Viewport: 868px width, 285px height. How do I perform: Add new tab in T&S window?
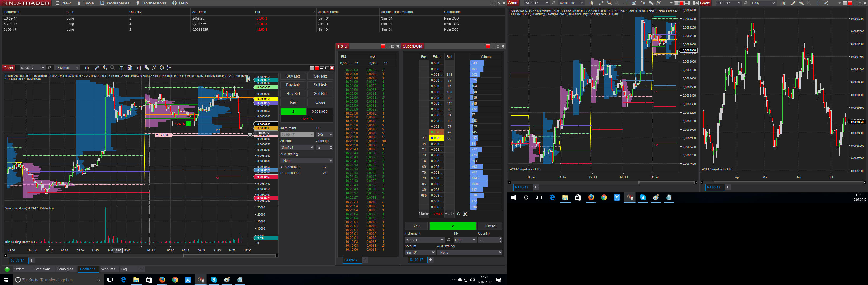365,260
